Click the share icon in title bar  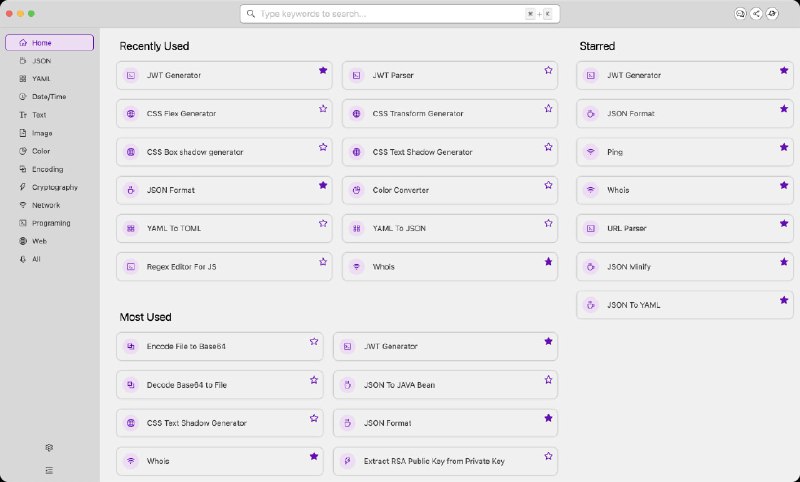pos(756,14)
